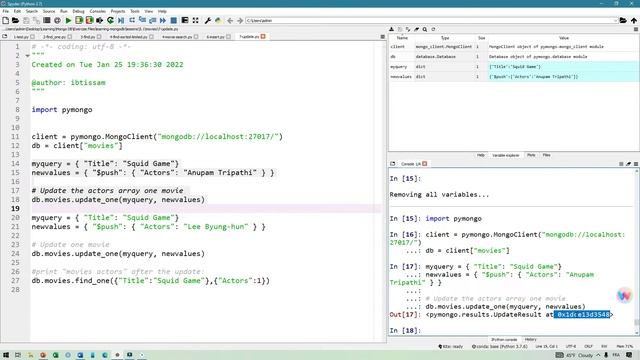
Task: Click the Save all files icon
Action: (x=36, y=20)
